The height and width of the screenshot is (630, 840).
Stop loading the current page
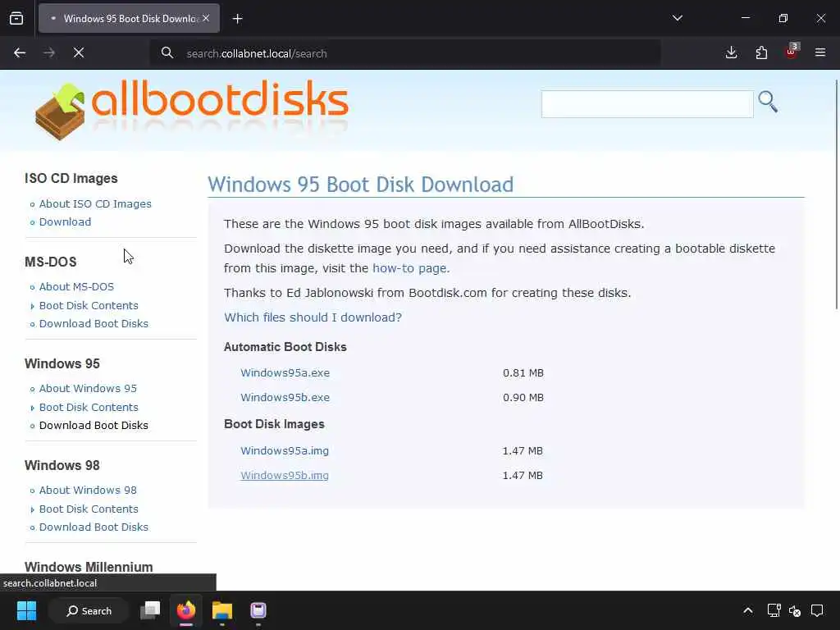click(79, 53)
